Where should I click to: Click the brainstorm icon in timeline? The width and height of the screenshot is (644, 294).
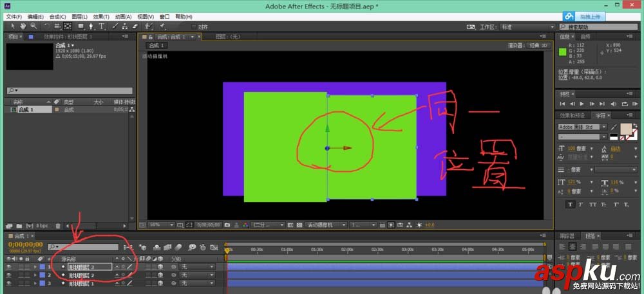[192, 247]
